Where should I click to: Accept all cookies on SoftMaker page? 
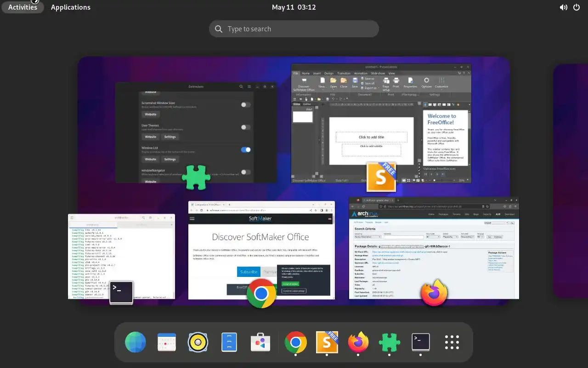coord(289,283)
